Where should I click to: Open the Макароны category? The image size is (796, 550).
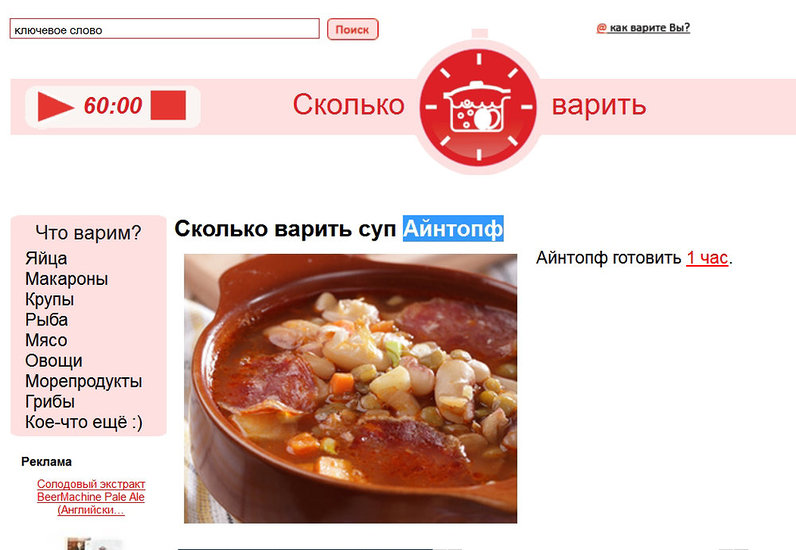67,279
